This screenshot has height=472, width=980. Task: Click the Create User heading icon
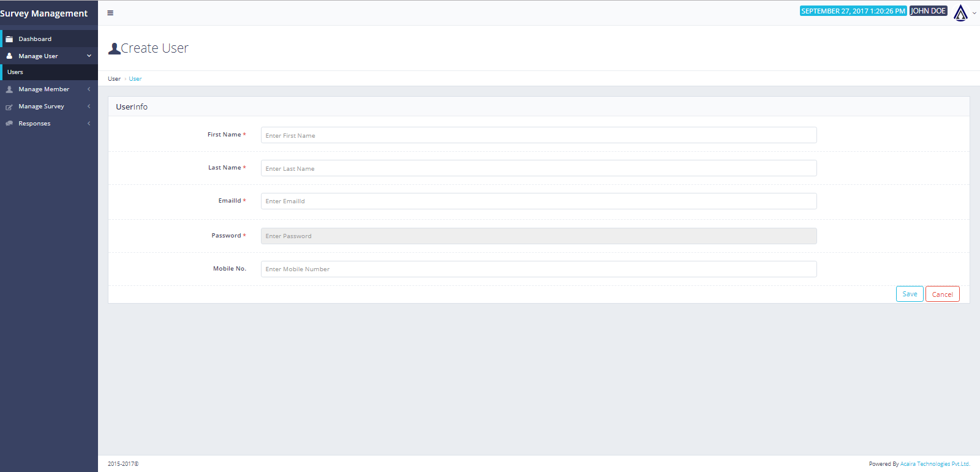(x=114, y=49)
